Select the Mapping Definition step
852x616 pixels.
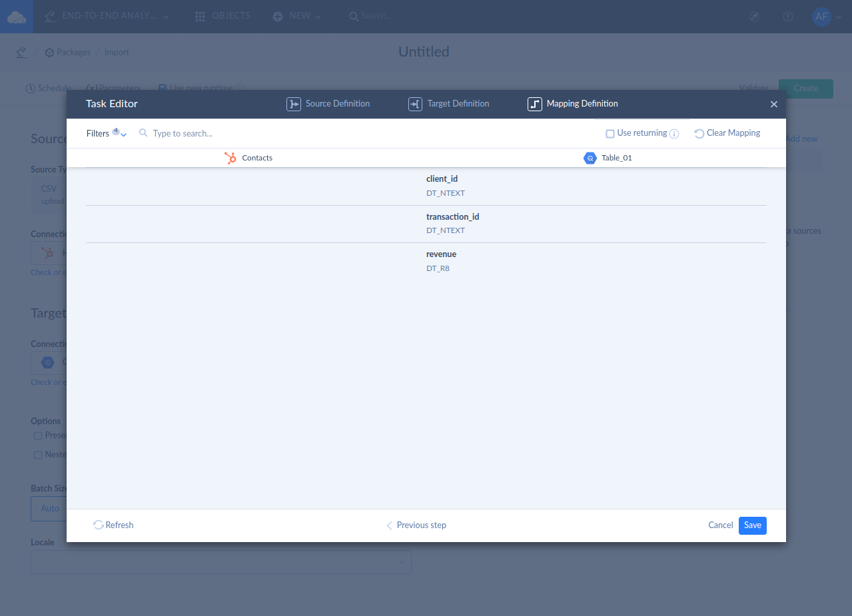point(573,104)
